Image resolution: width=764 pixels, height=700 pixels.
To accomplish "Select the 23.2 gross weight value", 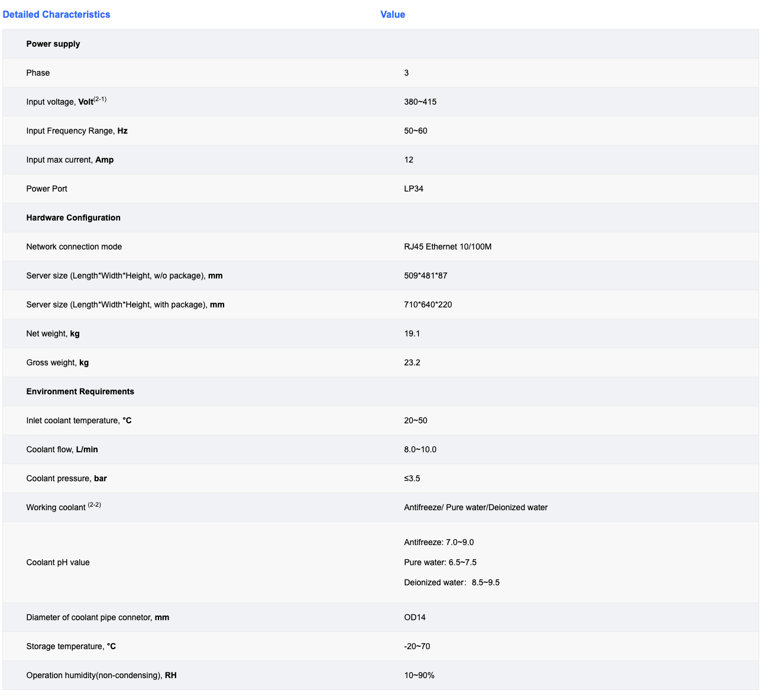I will 412,362.
